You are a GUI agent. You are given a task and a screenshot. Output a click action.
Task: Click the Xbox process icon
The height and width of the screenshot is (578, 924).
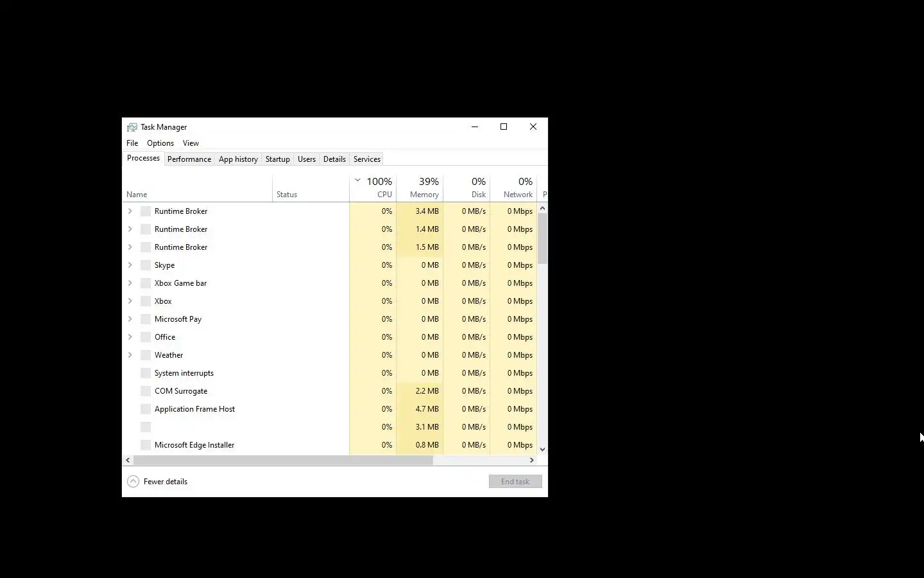tap(146, 301)
